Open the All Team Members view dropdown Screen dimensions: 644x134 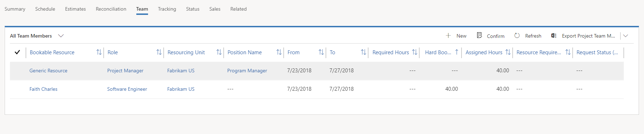tap(61, 36)
